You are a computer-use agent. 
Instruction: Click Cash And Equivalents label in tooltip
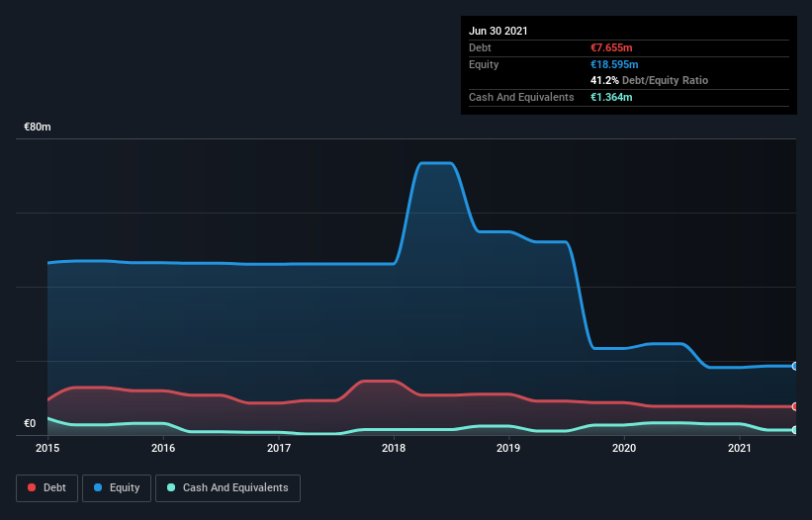521,97
